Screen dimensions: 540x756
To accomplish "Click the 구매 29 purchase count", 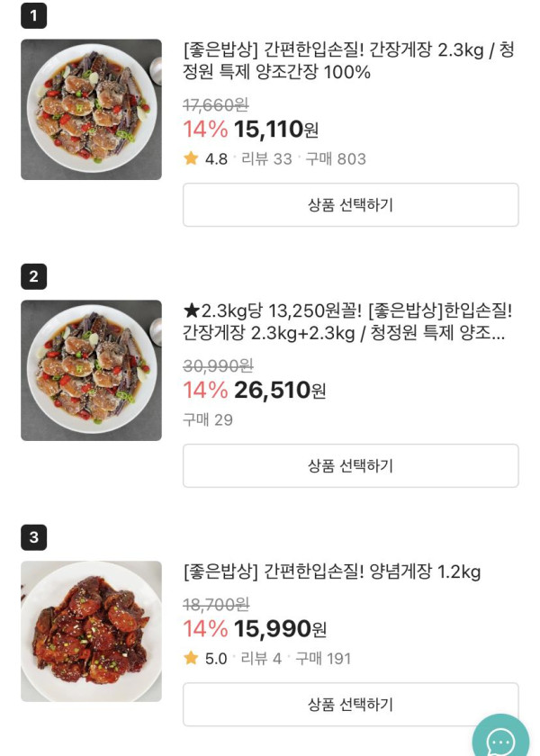I will point(208,419).
